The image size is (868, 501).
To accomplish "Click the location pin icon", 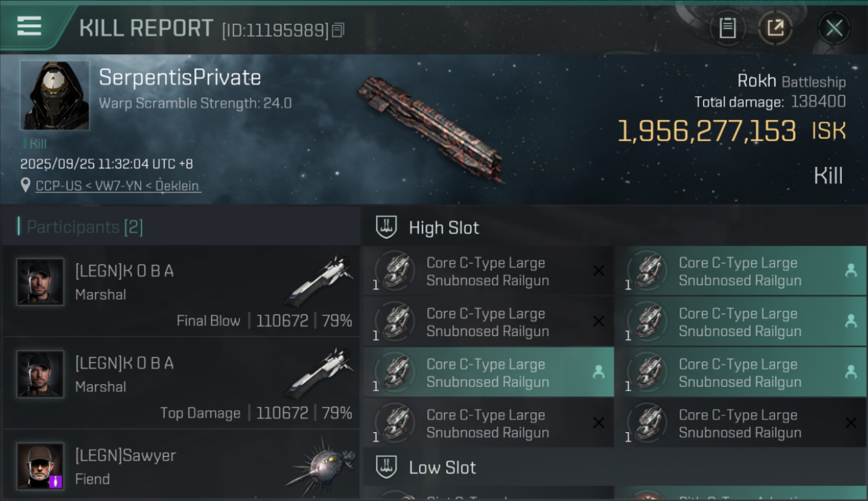I will [x=25, y=185].
